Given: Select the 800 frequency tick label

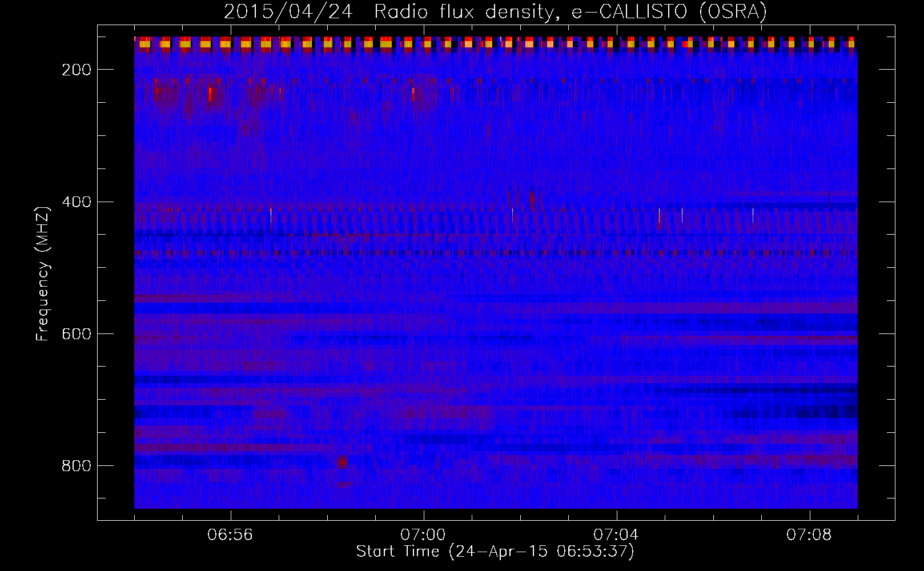Looking at the screenshot, I should point(76,465).
